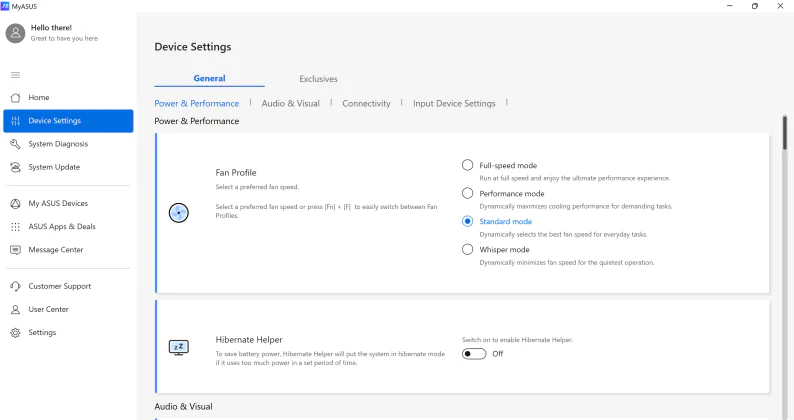
Task: Click the Device Settings sliders icon
Action: coord(16,121)
